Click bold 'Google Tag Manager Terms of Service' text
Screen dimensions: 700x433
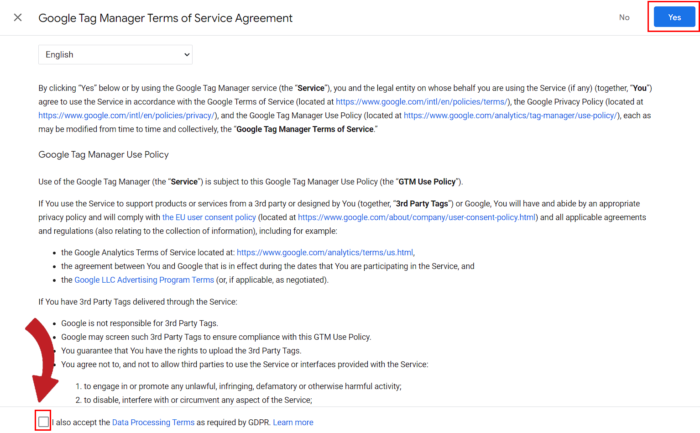305,129
